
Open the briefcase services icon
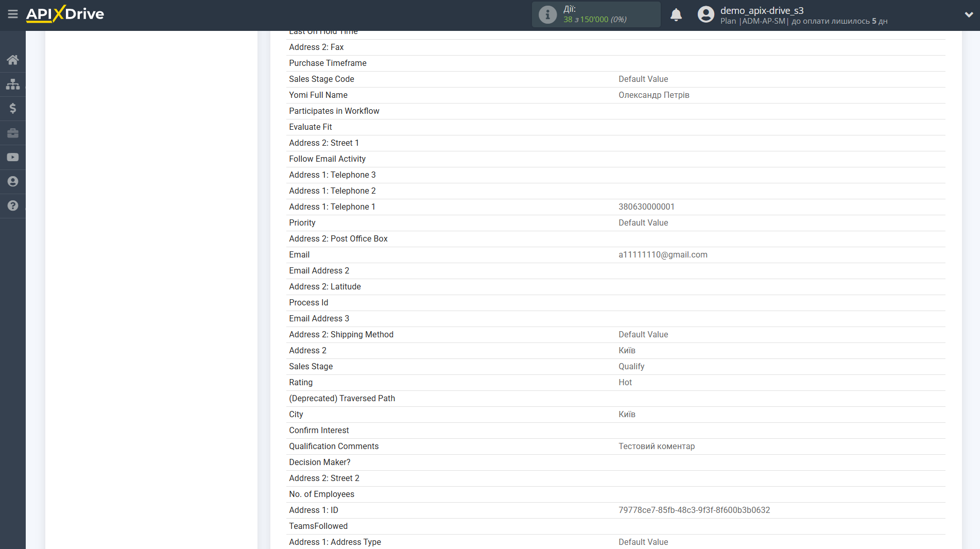pyautogui.click(x=13, y=133)
